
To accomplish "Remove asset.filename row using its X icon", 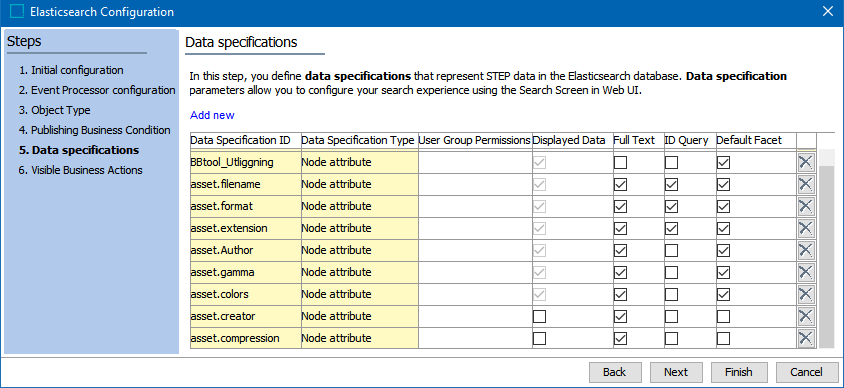I will click(x=806, y=184).
